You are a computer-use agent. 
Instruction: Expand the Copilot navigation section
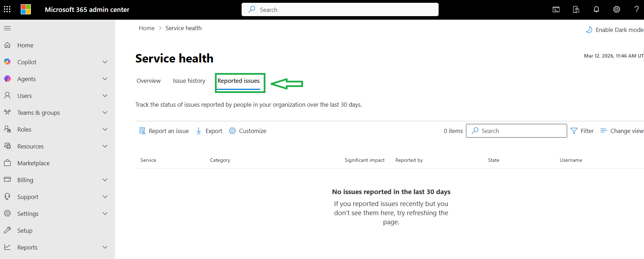click(x=105, y=62)
